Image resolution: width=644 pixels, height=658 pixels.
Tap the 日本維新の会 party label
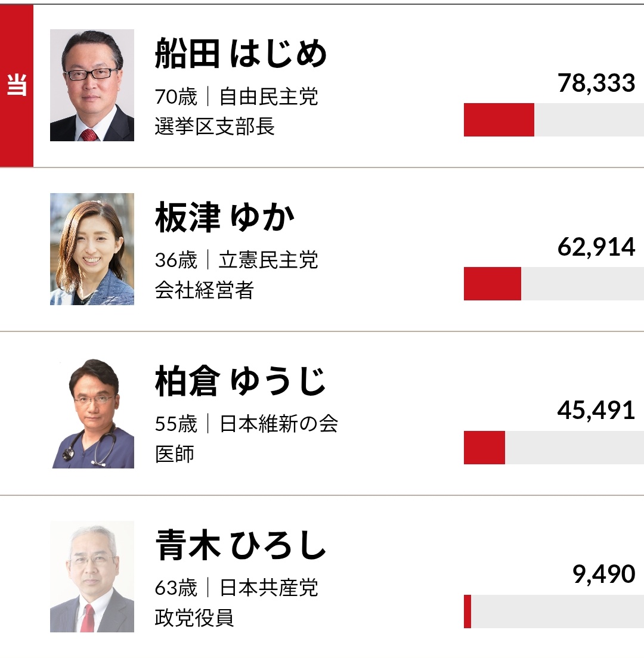278,424
